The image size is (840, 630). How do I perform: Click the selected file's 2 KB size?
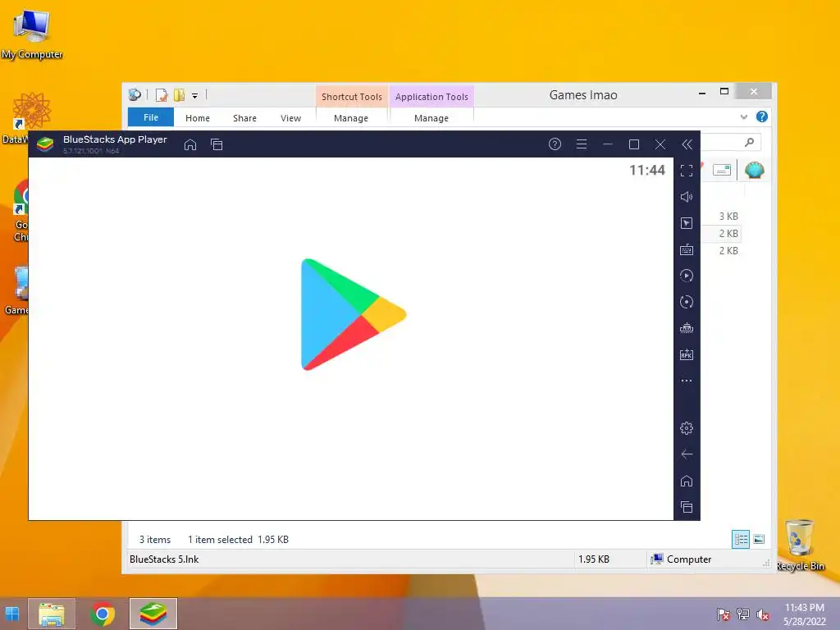(728, 234)
